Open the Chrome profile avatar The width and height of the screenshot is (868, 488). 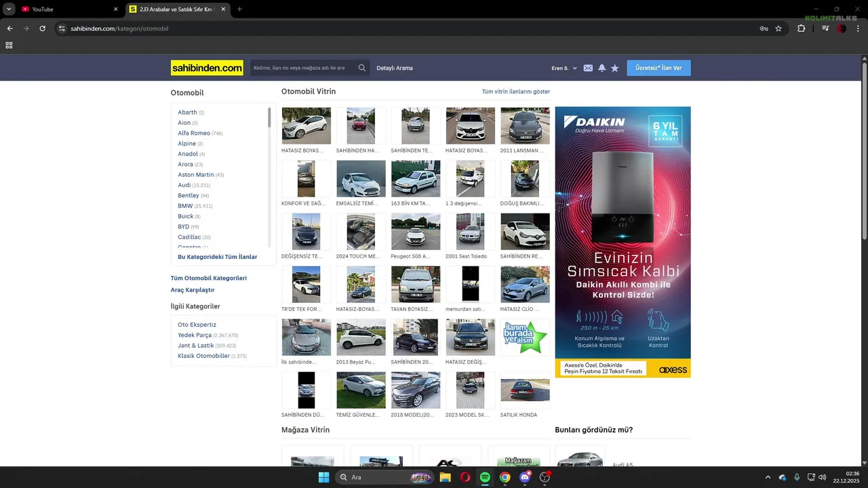pyautogui.click(x=842, y=28)
